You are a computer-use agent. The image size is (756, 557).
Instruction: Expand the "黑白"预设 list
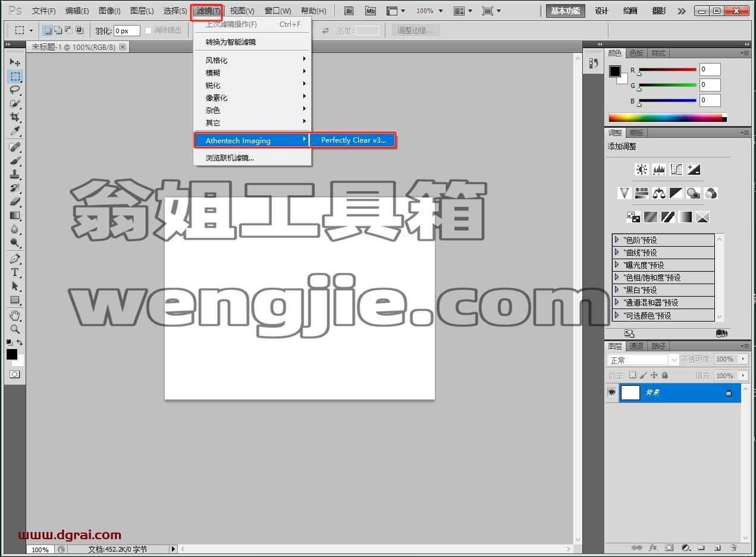pos(617,290)
